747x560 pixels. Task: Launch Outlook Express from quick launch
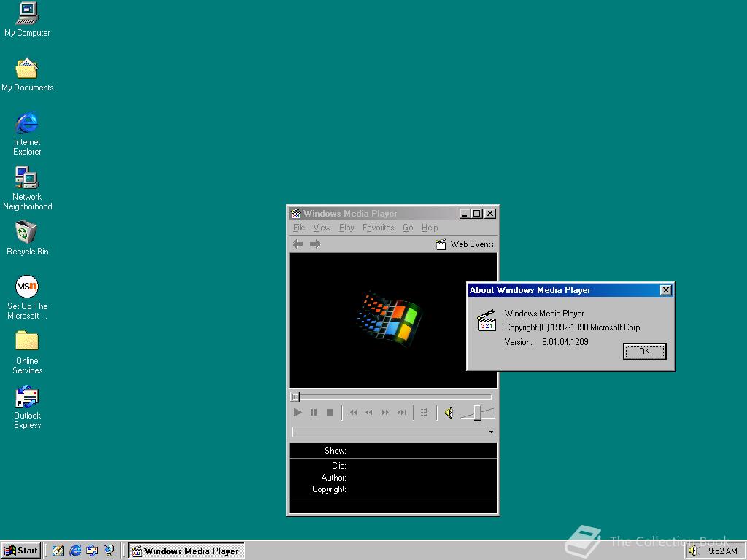tap(92, 551)
